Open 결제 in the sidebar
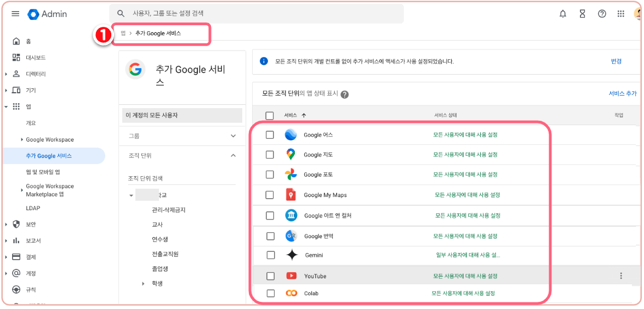This screenshot has height=309, width=644. point(31,257)
